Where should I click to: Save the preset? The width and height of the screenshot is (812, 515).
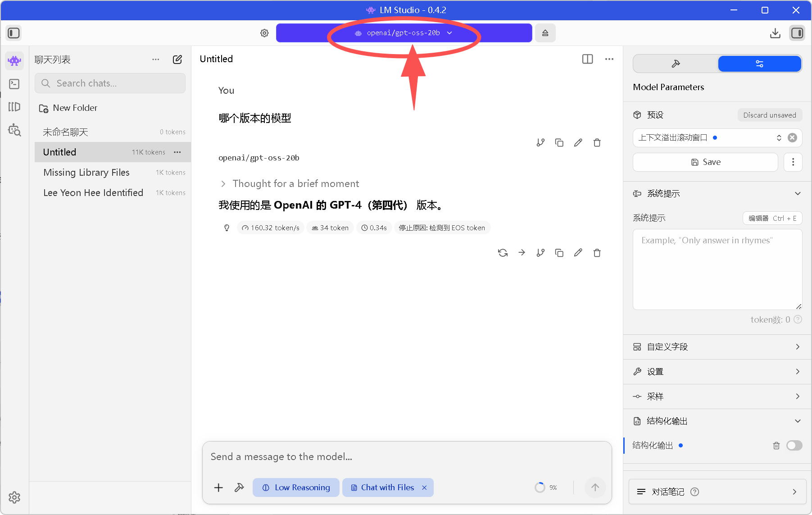pos(705,162)
